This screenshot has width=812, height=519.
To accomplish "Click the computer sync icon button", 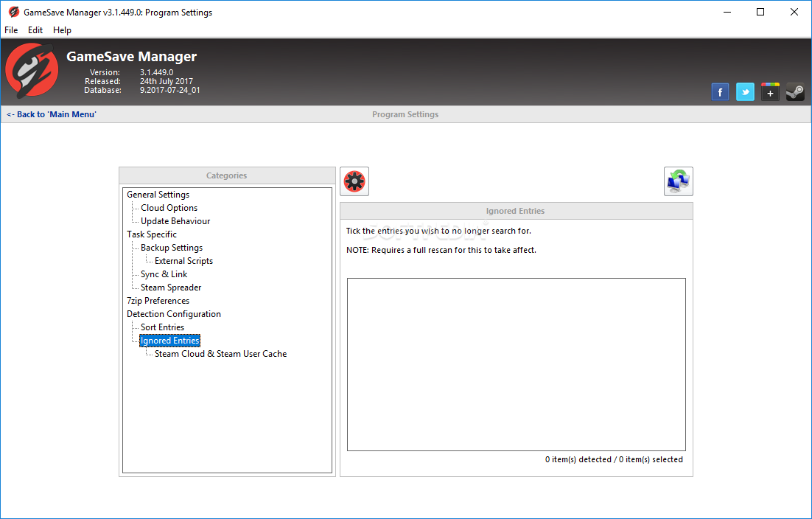I will pyautogui.click(x=679, y=181).
